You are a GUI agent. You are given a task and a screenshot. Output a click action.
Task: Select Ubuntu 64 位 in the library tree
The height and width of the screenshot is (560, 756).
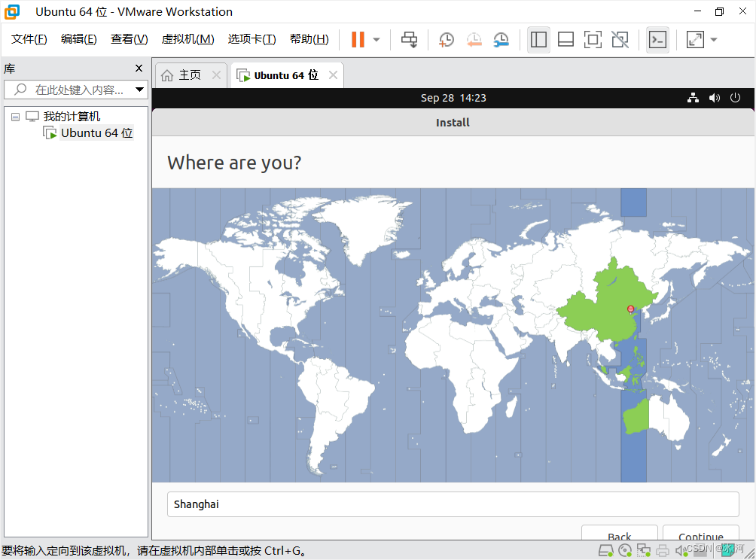96,133
